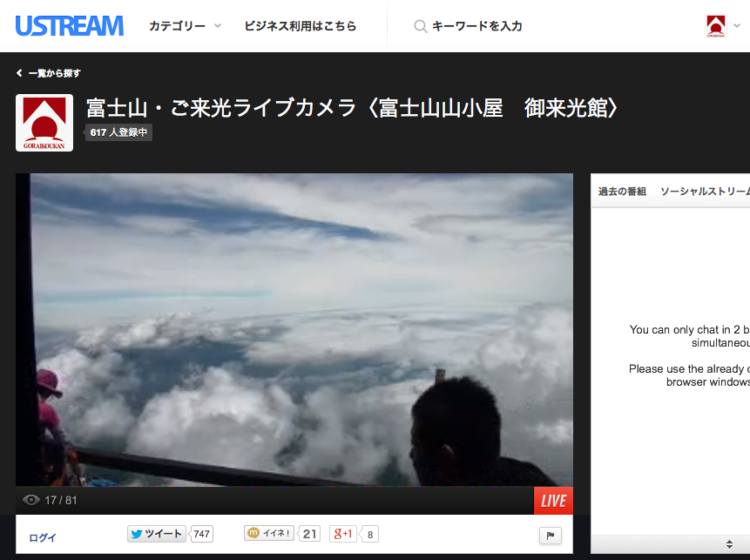
Task: Click the 617 人登録中 follower badge
Action: click(x=118, y=132)
